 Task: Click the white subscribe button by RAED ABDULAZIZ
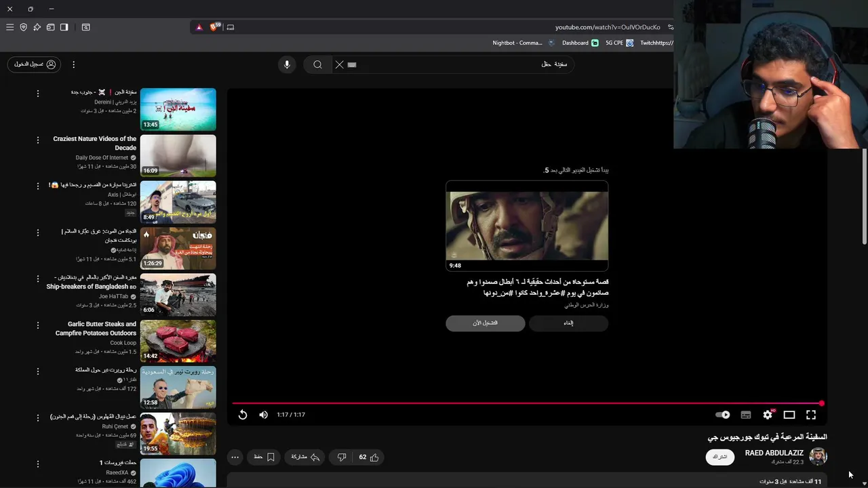[x=720, y=457]
